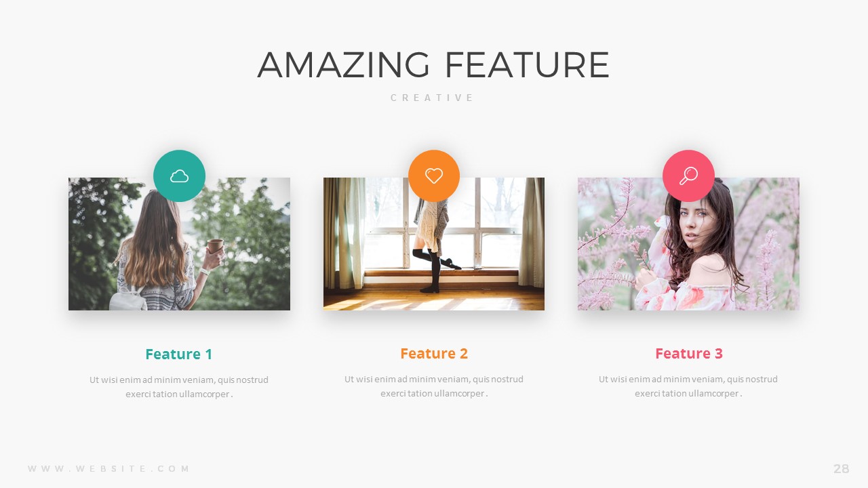Image resolution: width=868 pixels, height=488 pixels.
Task: Select photo of woman holding a cup
Action: point(179,244)
